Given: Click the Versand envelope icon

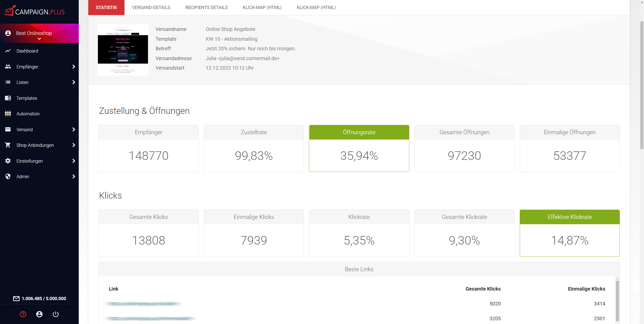Looking at the screenshot, I should click(8, 129).
